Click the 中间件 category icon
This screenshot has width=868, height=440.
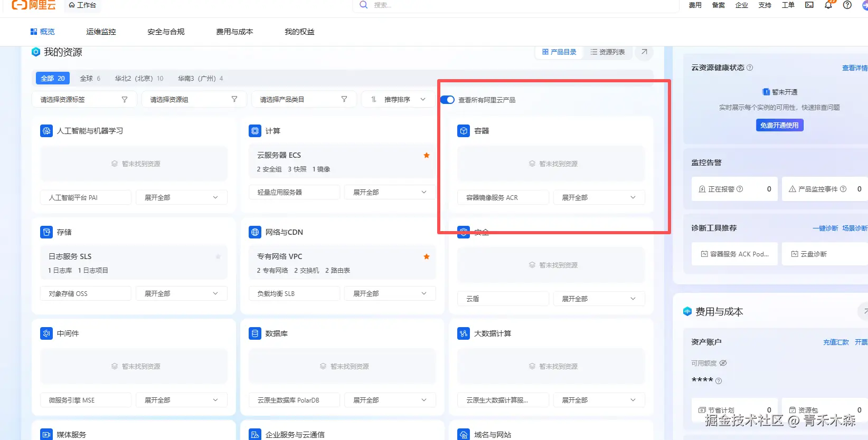tap(46, 333)
